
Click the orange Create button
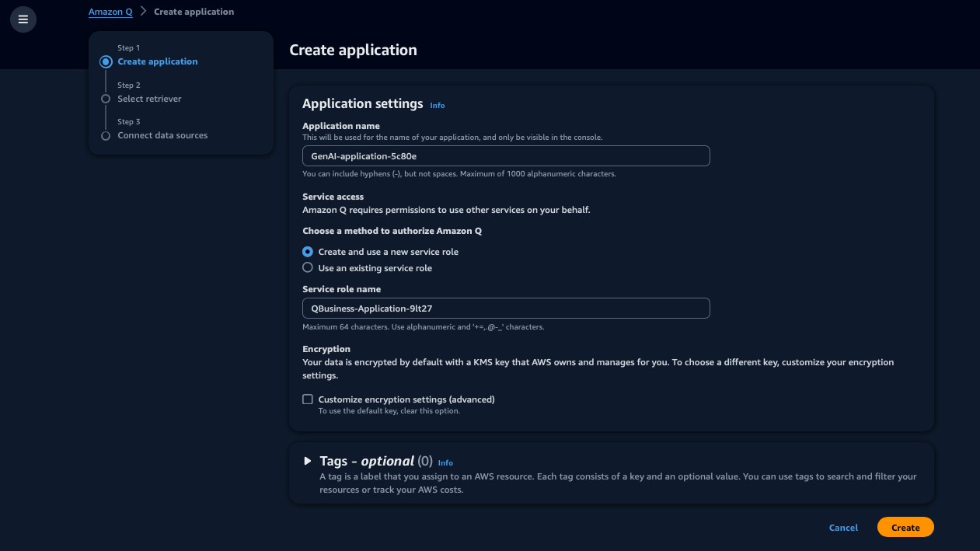pyautogui.click(x=905, y=527)
